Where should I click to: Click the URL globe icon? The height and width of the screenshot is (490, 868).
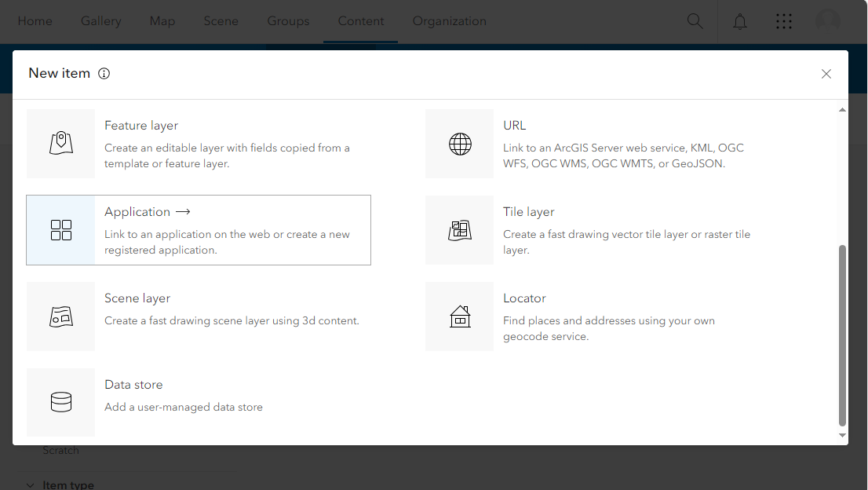pyautogui.click(x=459, y=144)
